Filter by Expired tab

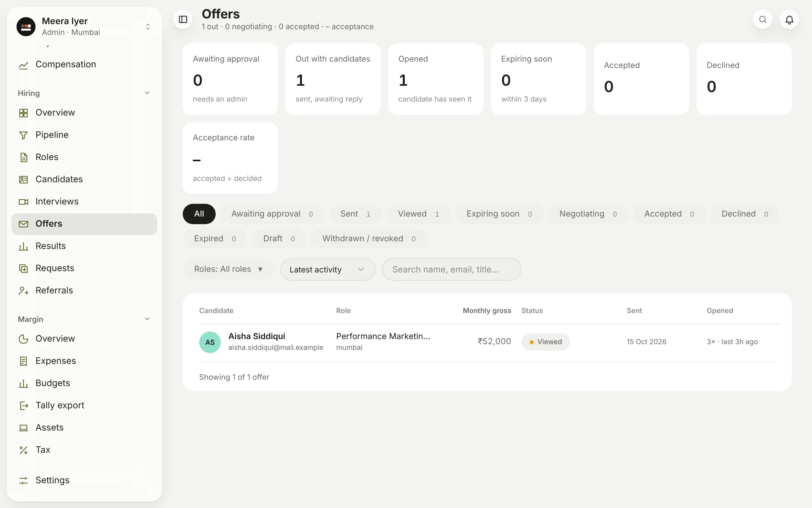tap(215, 238)
